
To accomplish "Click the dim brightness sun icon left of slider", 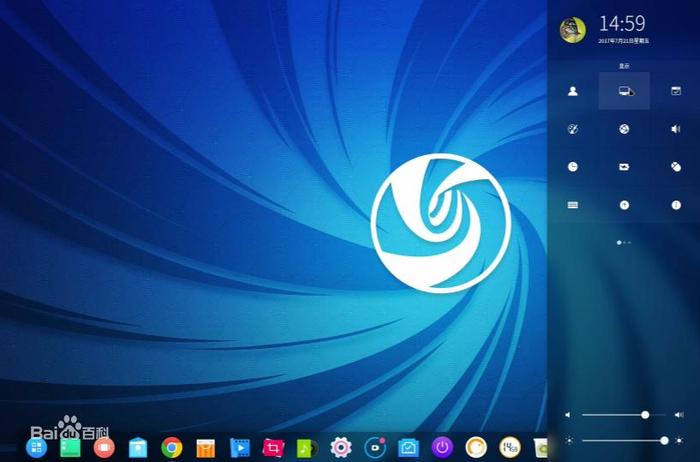I will pos(569,441).
